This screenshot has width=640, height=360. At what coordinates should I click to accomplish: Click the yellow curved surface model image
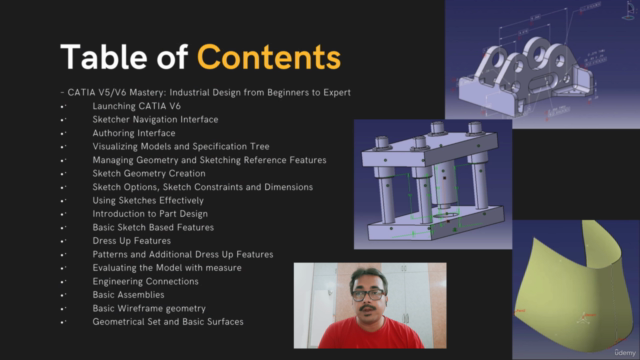(x=576, y=290)
